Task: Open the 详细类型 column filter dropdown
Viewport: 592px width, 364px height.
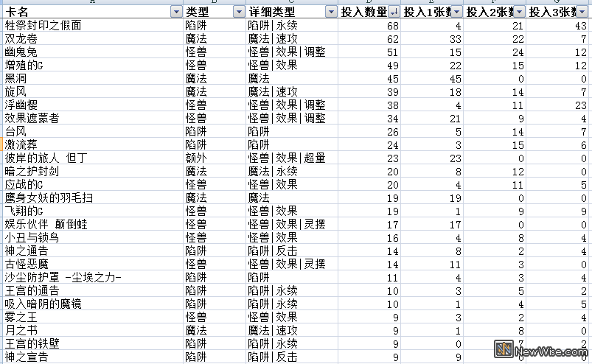Action: point(331,12)
